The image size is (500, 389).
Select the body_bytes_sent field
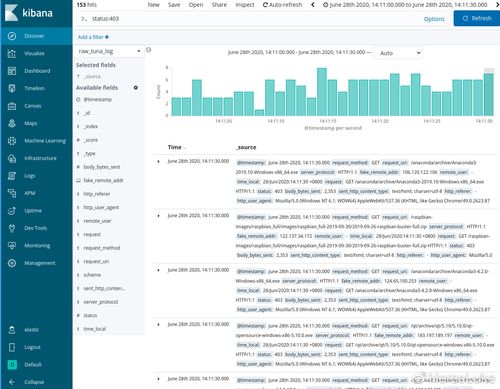coord(102,167)
